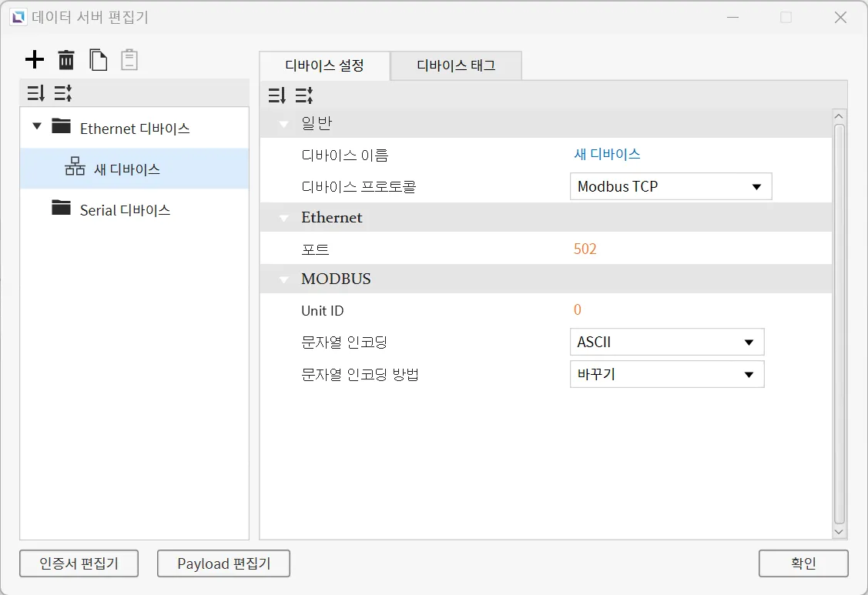868x595 pixels.
Task: Switch to the 디바이스 태그 tab
Action: click(x=456, y=66)
